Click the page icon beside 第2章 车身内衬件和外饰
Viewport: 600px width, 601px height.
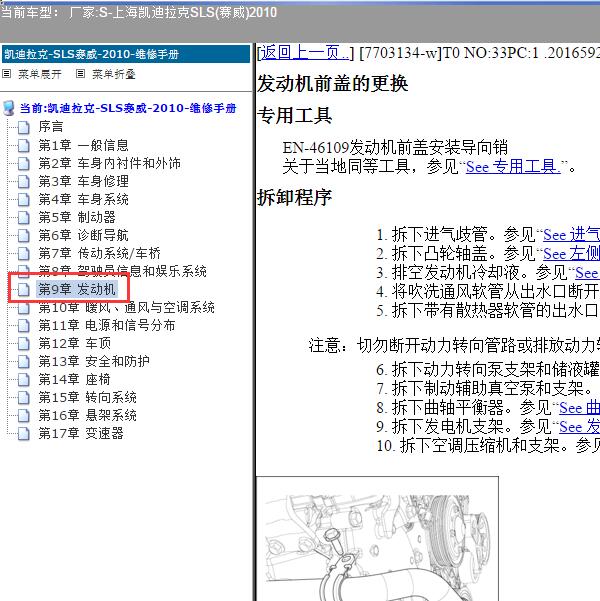(x=24, y=163)
